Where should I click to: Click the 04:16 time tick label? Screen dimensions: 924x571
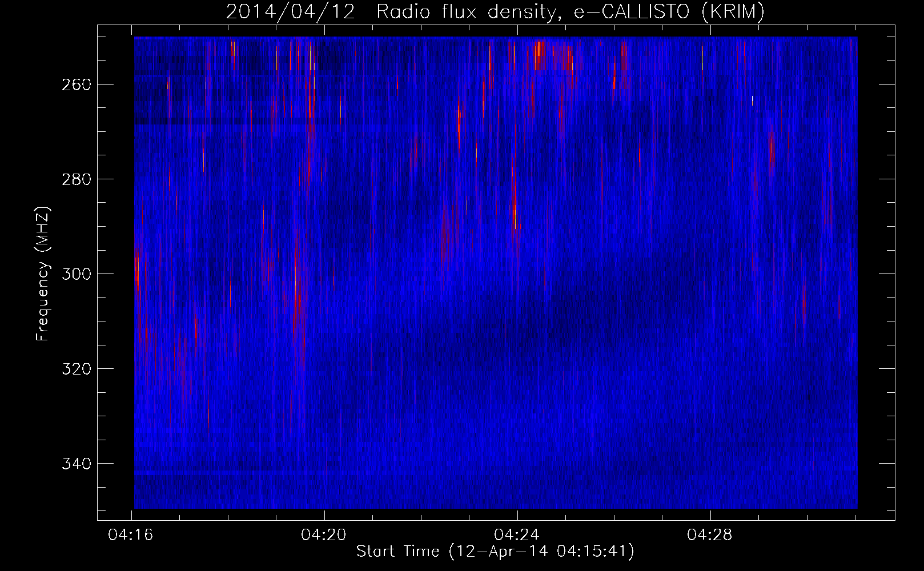pyautogui.click(x=131, y=535)
